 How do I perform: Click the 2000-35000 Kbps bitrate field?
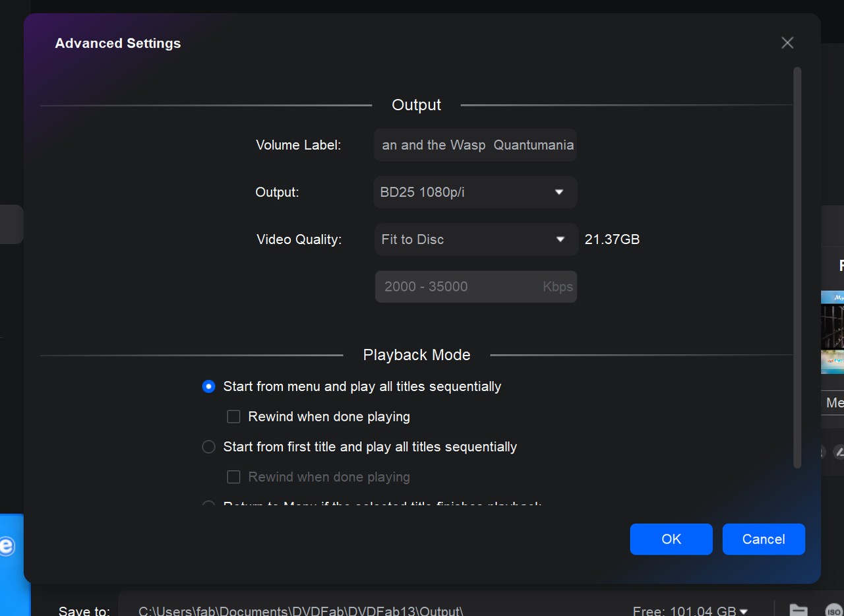[475, 286]
